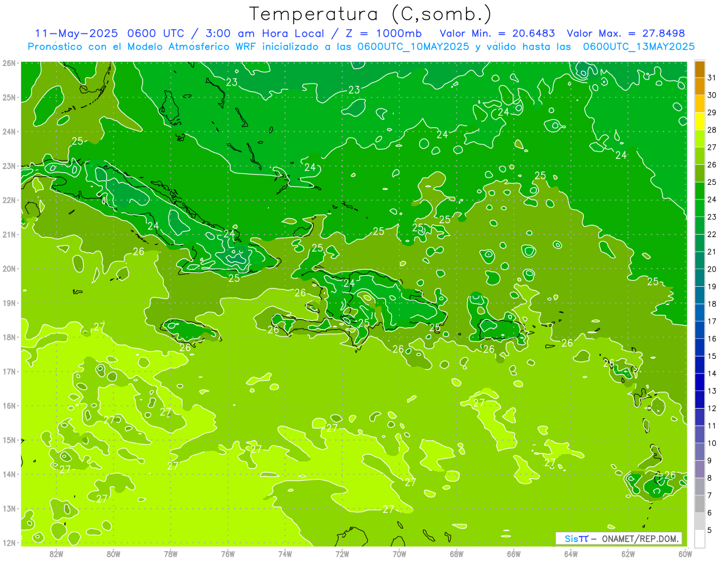The width and height of the screenshot is (728, 562).
Task: Click the legend value "20"
Action: click(x=712, y=269)
